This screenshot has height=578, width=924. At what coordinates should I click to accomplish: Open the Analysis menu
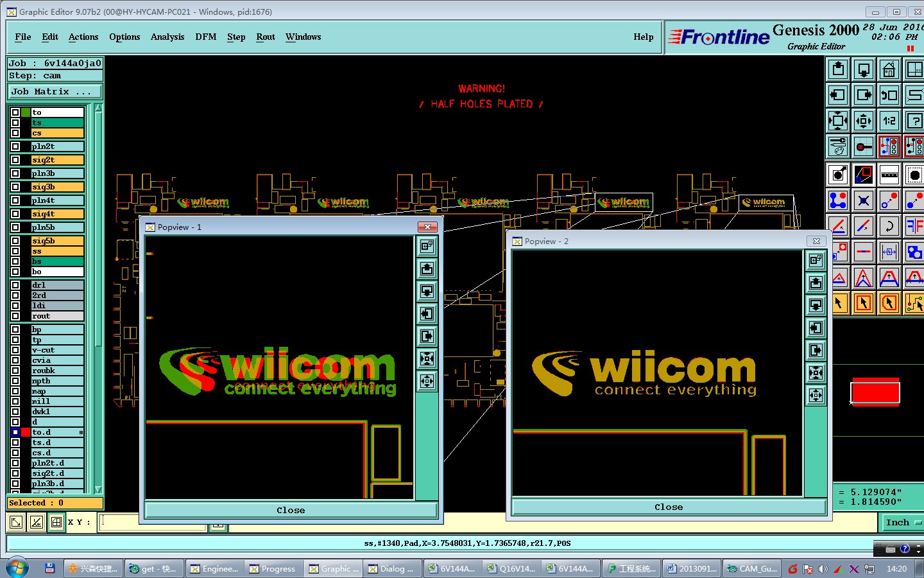pos(167,37)
